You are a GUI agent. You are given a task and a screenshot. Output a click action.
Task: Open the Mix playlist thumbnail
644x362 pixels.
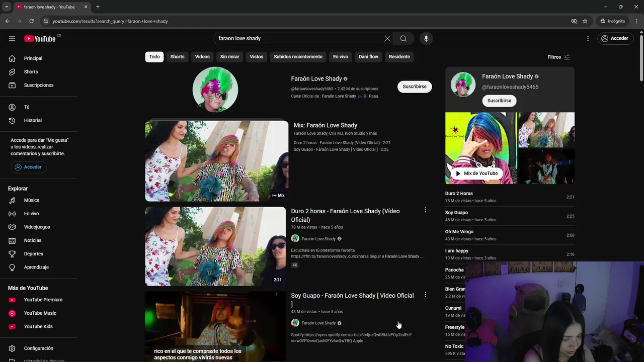pos(217,161)
